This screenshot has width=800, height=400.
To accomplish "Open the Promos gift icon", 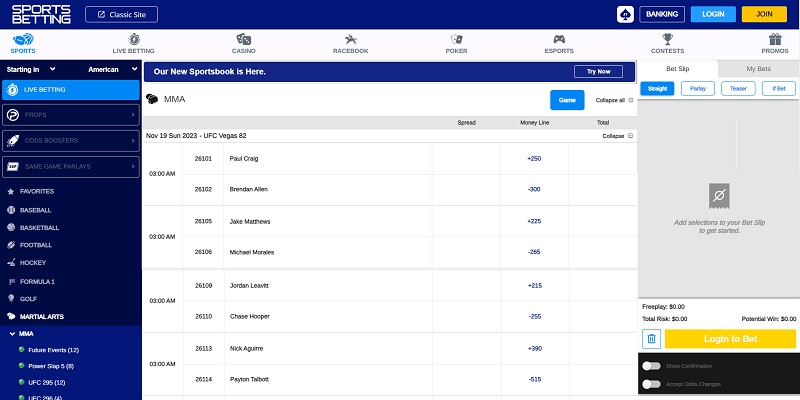I will 775,39.
